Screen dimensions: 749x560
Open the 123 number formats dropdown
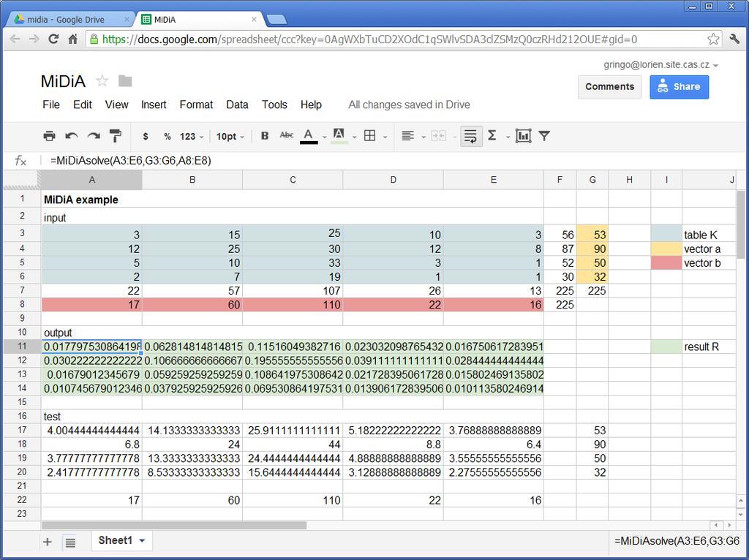point(192,137)
